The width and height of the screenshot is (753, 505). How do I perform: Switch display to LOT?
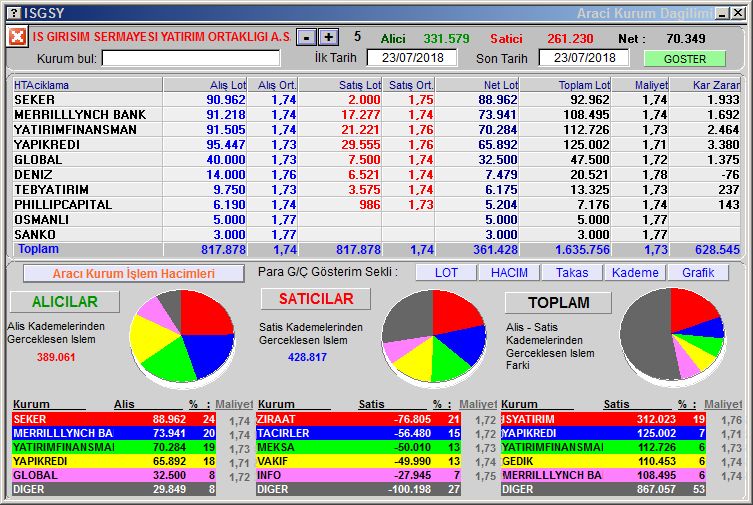tap(446, 273)
